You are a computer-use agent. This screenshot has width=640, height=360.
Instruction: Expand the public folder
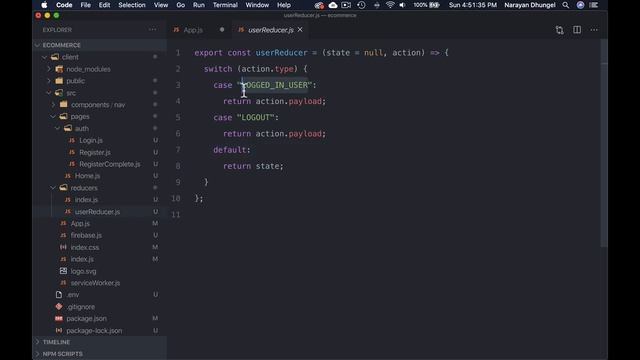coord(49,81)
